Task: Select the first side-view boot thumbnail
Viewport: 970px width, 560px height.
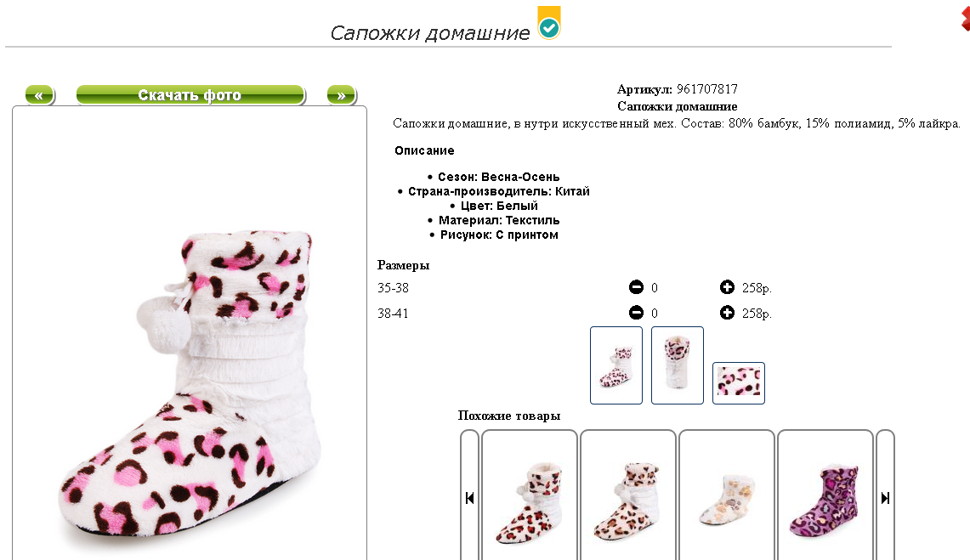Action: pos(616,365)
